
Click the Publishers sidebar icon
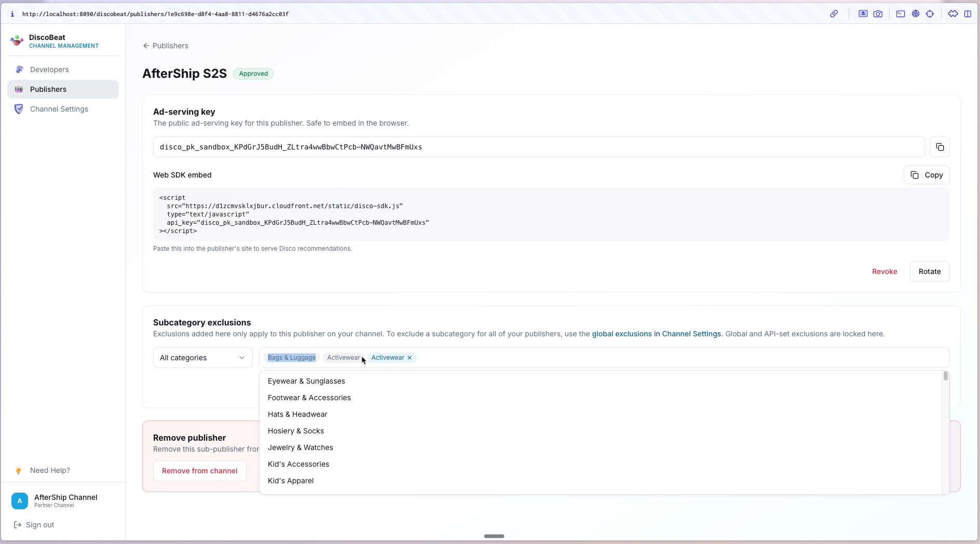click(x=19, y=89)
